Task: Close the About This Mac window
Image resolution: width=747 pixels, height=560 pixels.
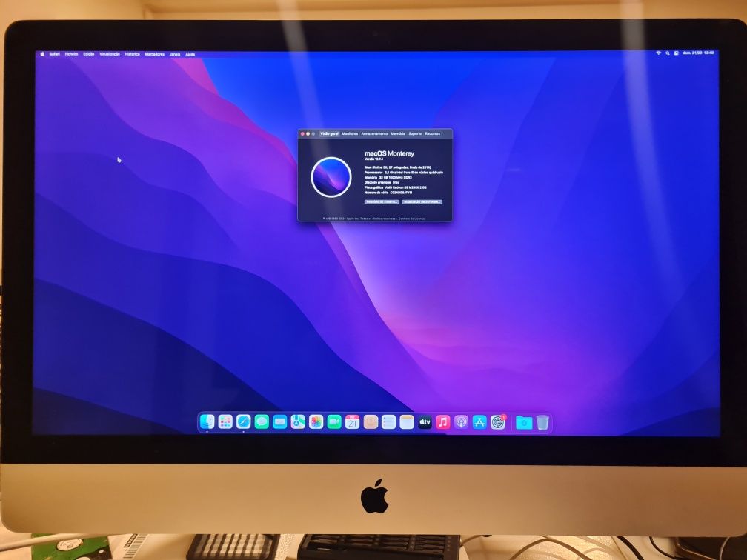Action: [302, 134]
